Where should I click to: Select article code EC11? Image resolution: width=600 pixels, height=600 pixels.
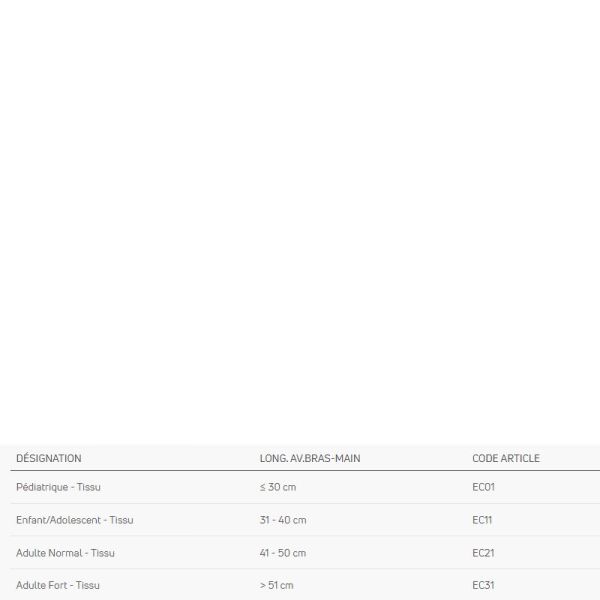[482, 520]
